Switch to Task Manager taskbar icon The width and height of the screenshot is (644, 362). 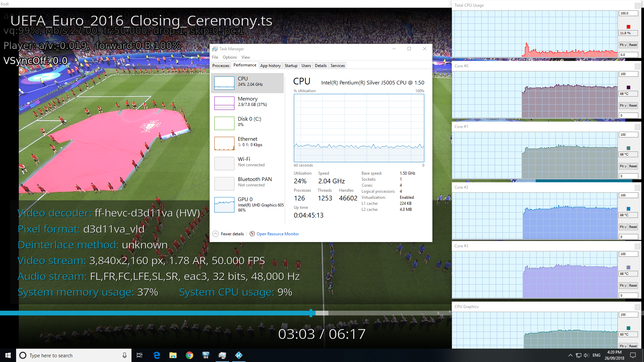tap(222, 355)
